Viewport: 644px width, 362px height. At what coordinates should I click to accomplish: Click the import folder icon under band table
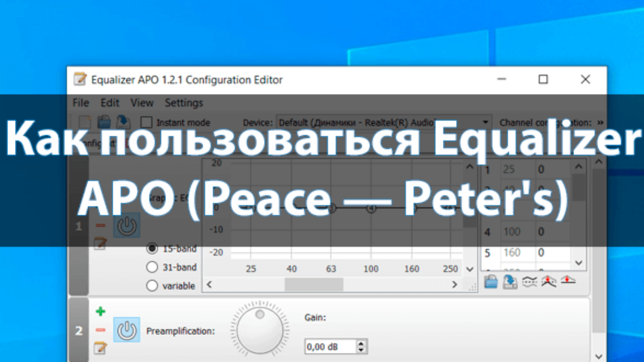(491, 282)
